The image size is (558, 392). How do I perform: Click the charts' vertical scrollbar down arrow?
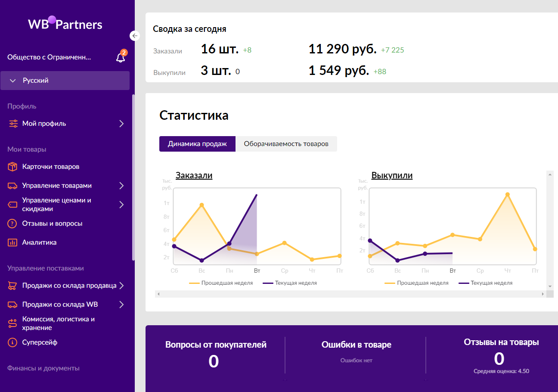[550, 286]
